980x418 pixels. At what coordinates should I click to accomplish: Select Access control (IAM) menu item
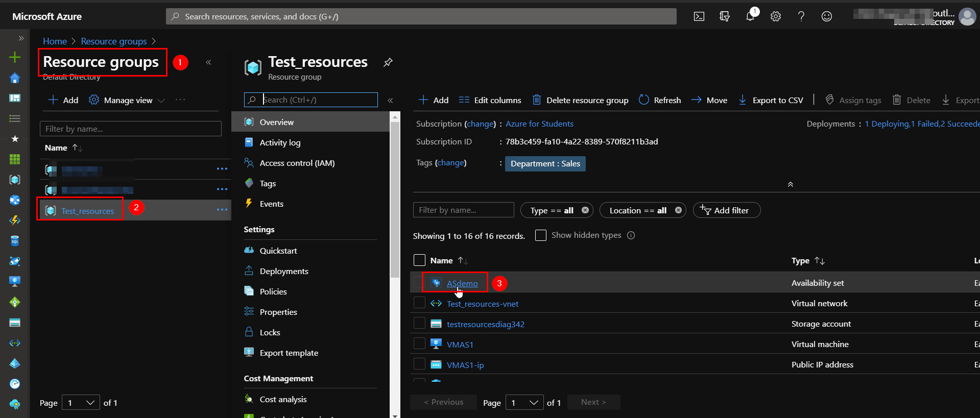(297, 163)
